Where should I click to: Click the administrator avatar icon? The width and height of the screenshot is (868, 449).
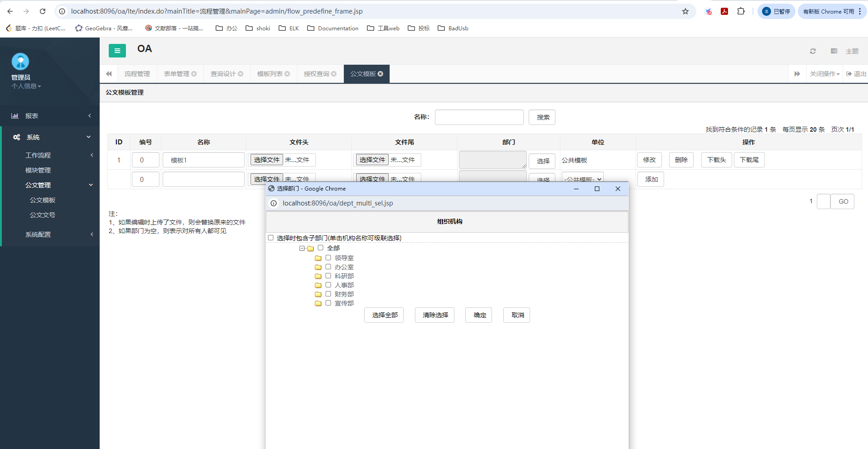click(x=20, y=62)
